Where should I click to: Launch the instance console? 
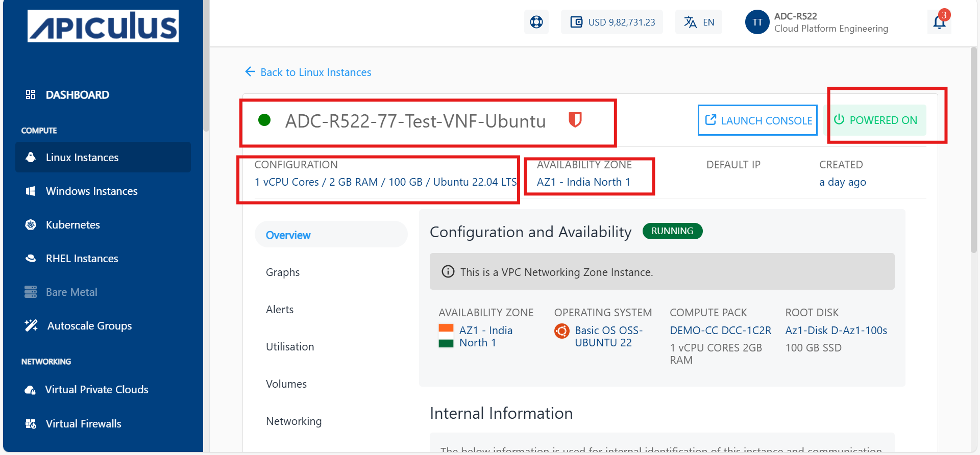pyautogui.click(x=757, y=120)
